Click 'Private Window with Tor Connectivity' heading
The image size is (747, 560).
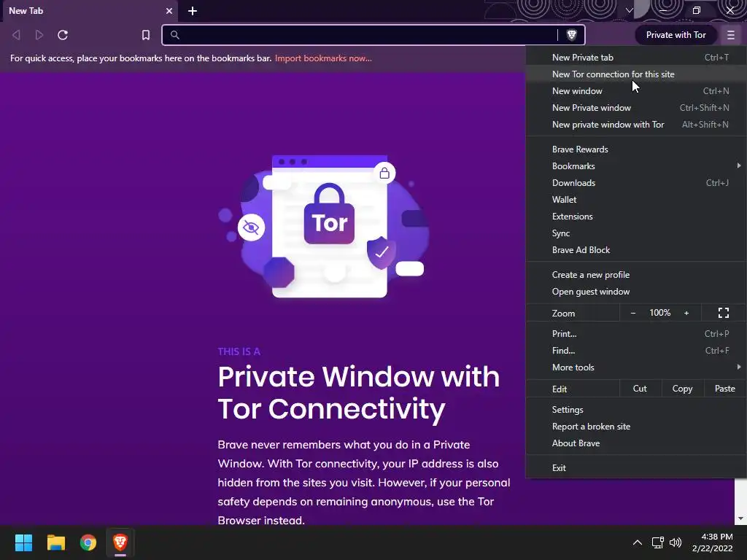pos(359,393)
